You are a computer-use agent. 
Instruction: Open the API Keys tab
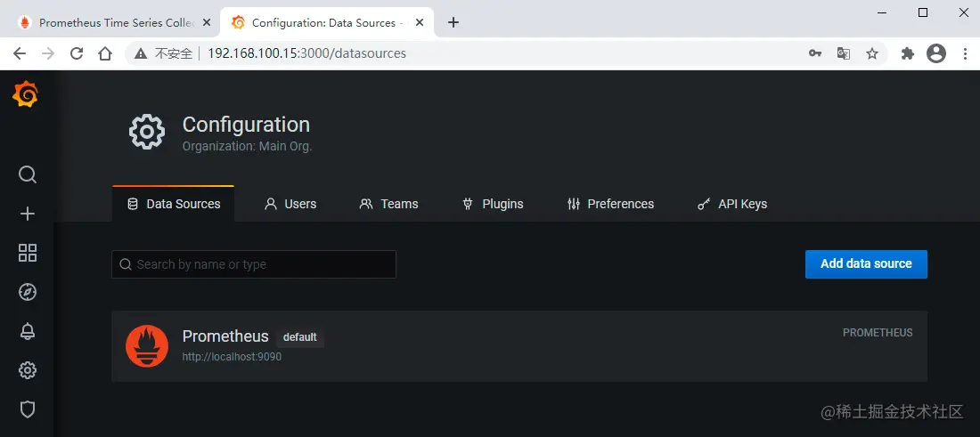pos(731,204)
